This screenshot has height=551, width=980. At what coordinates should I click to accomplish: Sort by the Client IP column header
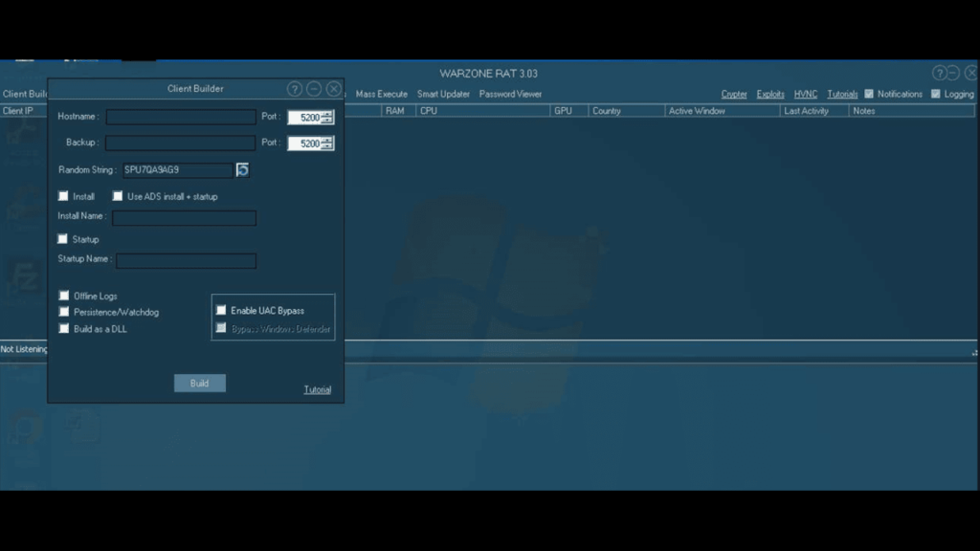(24, 111)
